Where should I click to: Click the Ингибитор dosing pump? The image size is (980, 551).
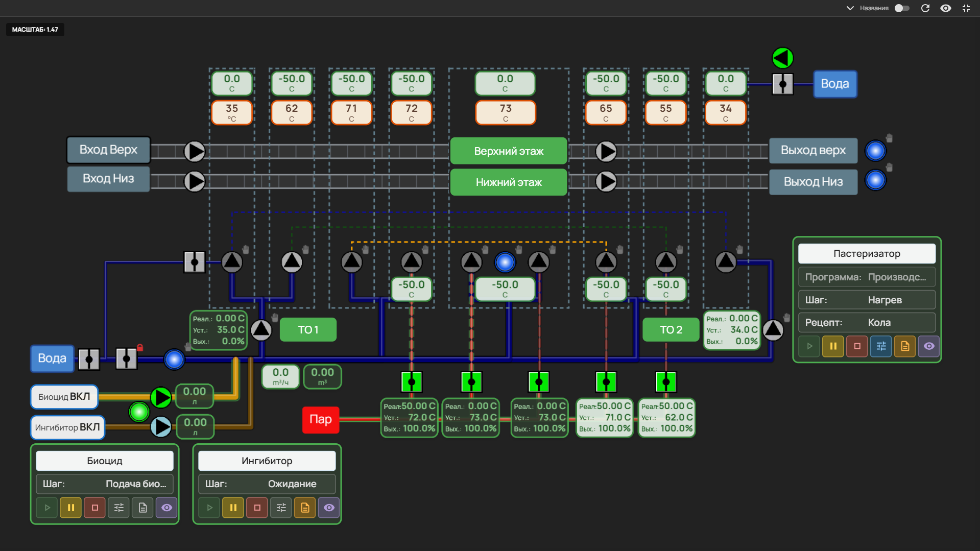coord(161,426)
